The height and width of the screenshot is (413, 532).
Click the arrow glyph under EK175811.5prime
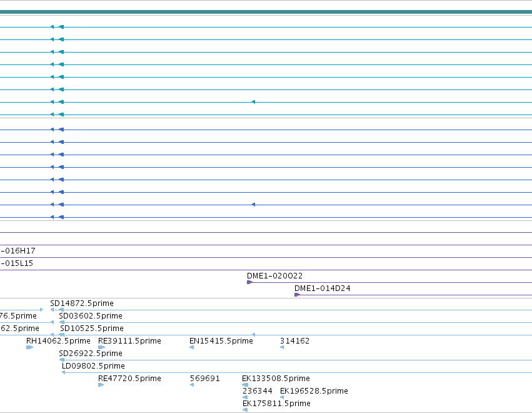coord(245,410)
